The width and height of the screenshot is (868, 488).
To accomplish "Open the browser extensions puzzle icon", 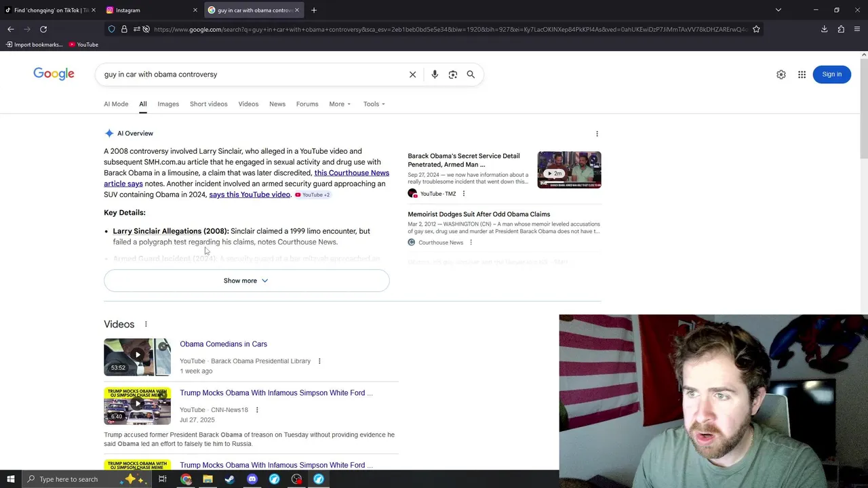I will (x=841, y=29).
